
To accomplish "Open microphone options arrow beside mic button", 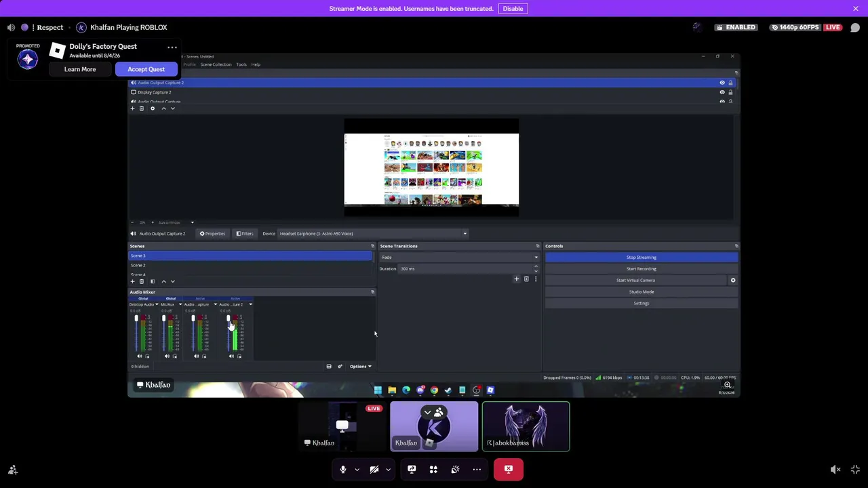I will 357,469.
